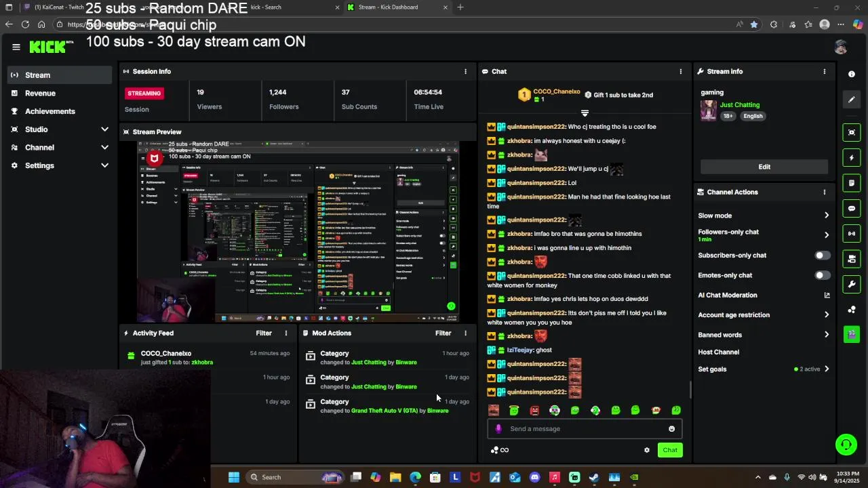Click the Windows taskbar Search box
Image resolution: width=868 pixels, height=488 pixels.
pos(294,477)
